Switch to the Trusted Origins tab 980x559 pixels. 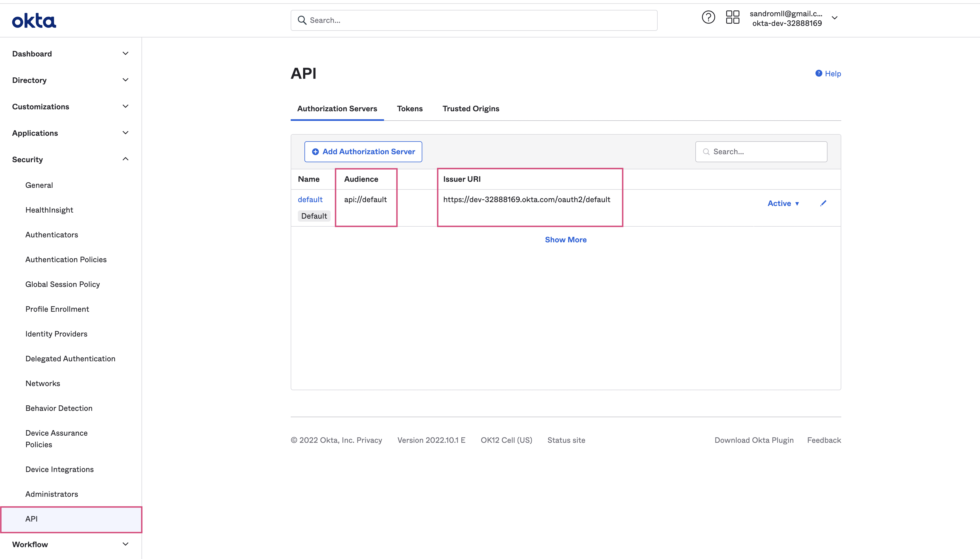470,109
